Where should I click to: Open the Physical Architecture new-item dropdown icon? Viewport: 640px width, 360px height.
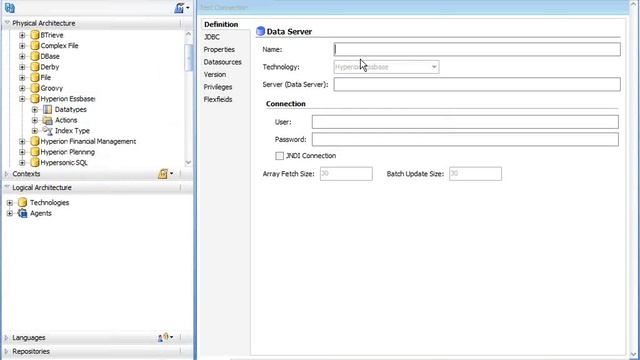182,8
